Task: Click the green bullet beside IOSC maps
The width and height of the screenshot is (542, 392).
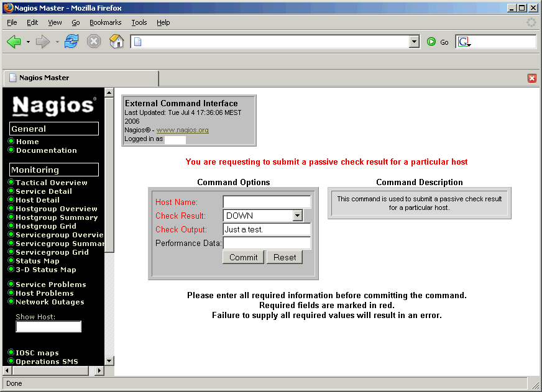Action: pos(11,352)
